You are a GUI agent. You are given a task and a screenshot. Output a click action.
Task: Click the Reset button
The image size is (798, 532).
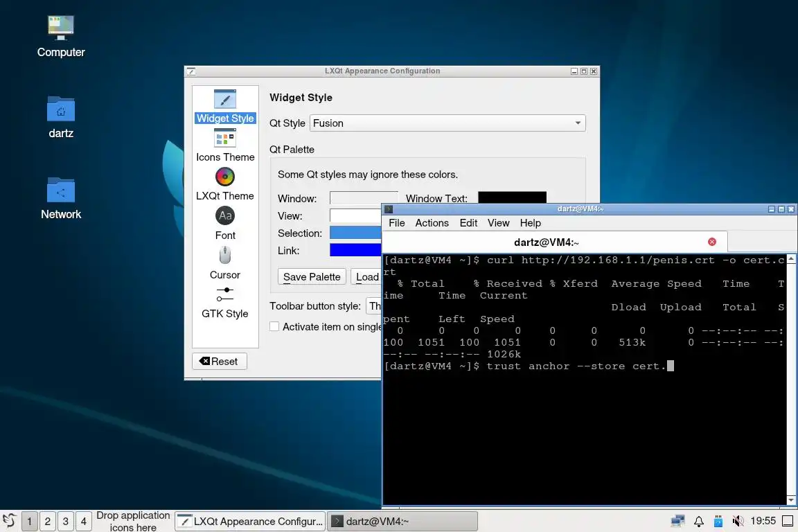tap(220, 361)
